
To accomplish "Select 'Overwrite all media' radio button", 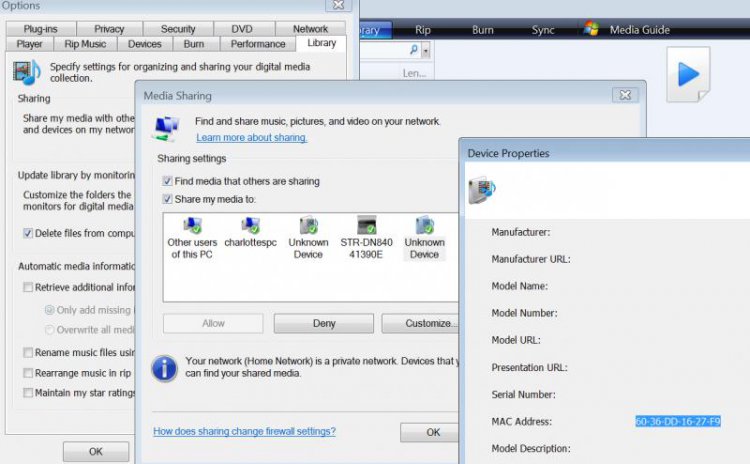I will [49, 330].
